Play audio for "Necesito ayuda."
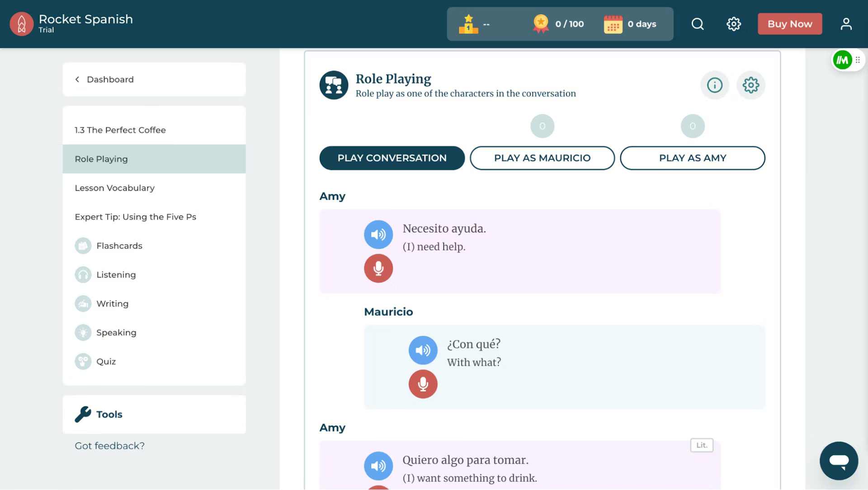 tap(378, 235)
